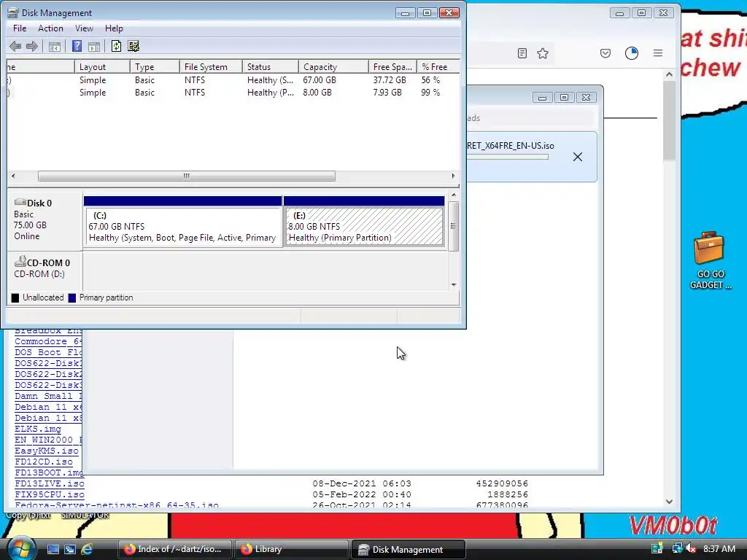Viewport: 747px width, 560px height.
Task: Click the muted volume tray icon
Action: click(x=691, y=549)
